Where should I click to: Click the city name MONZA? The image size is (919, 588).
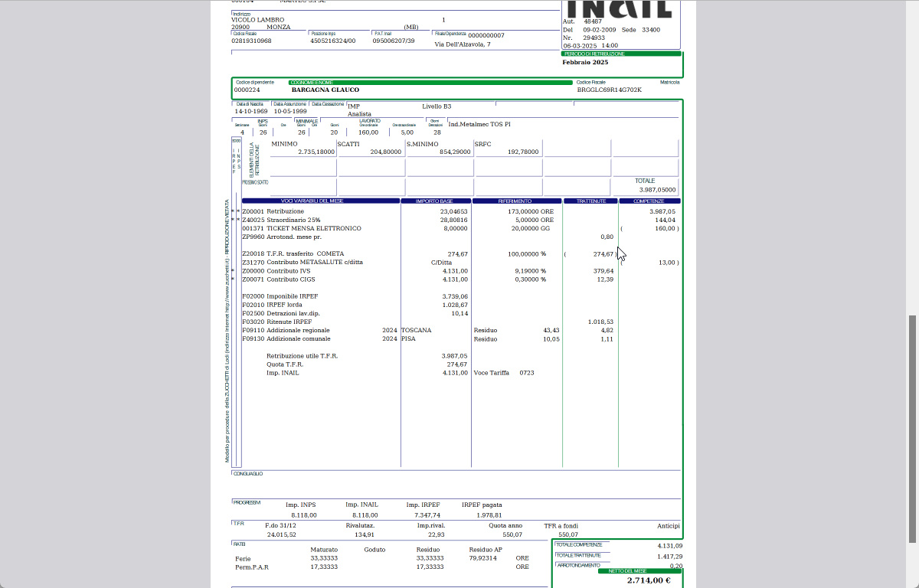279,27
